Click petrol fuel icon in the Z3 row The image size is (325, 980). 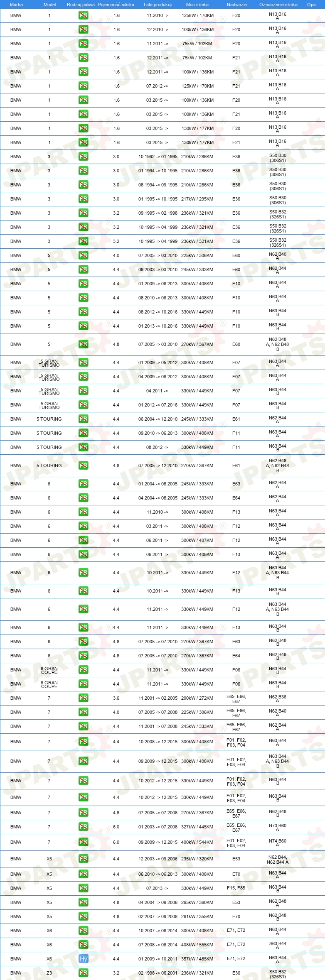point(84,973)
